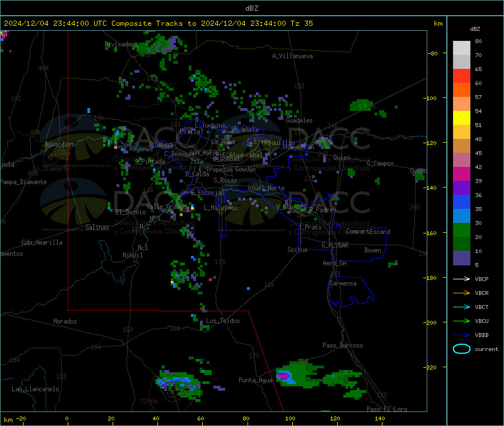Click the 'VBCT' legend label
The image size is (504, 426).
tap(482, 307)
